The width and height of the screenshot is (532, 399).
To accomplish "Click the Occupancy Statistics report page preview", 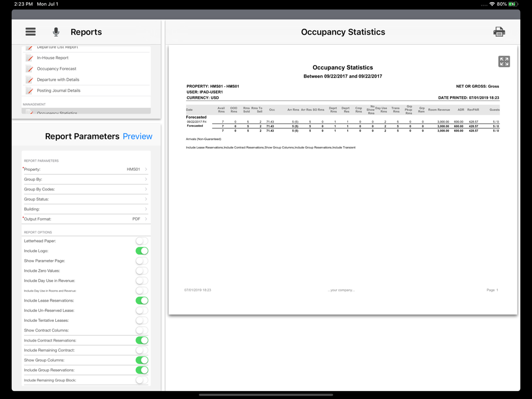I will click(x=343, y=180).
